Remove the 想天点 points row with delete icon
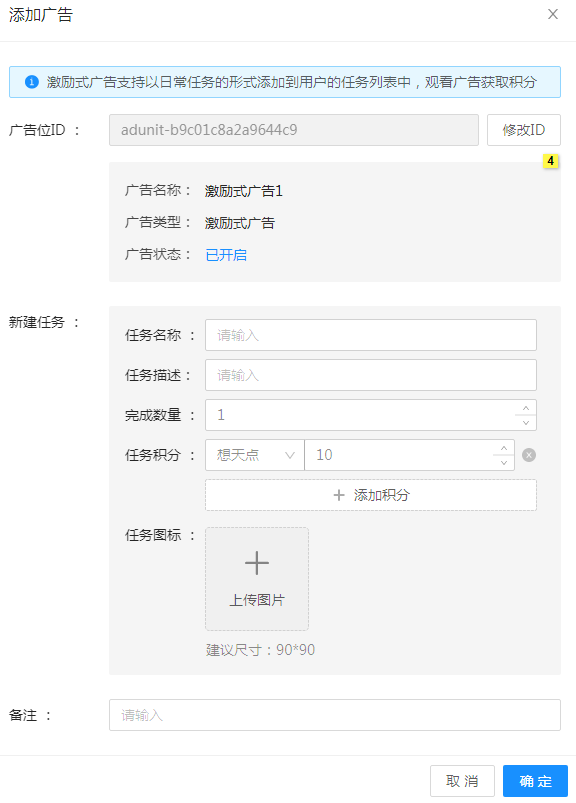The height and width of the screenshot is (803, 576). tap(529, 455)
